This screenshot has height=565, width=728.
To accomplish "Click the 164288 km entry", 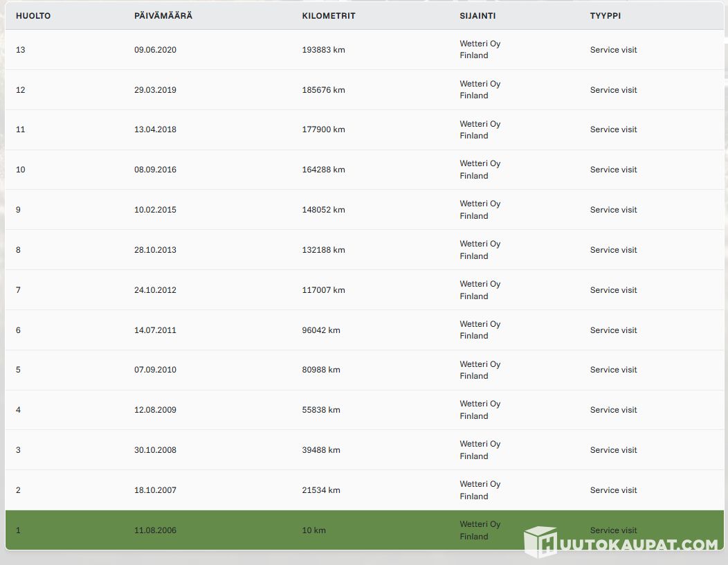I will point(323,170).
